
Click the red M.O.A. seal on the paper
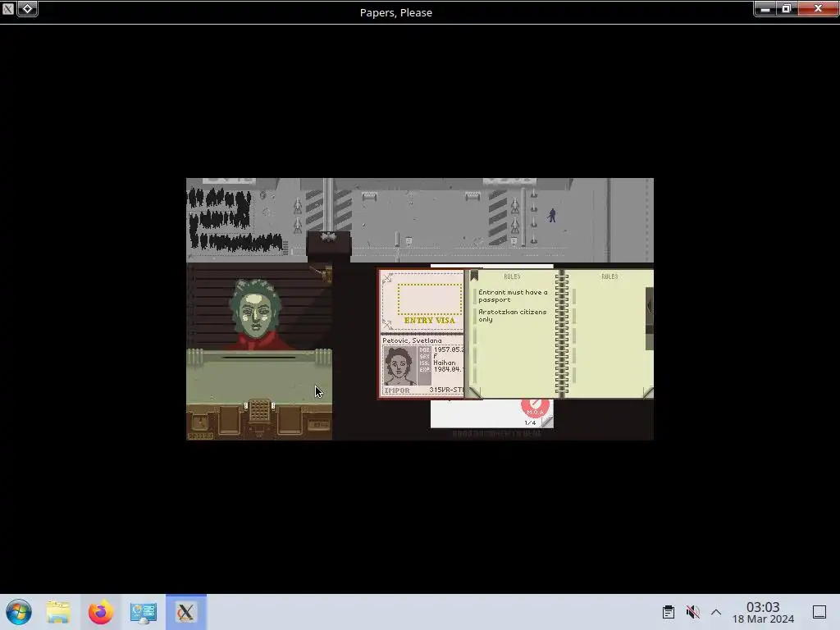click(x=535, y=407)
